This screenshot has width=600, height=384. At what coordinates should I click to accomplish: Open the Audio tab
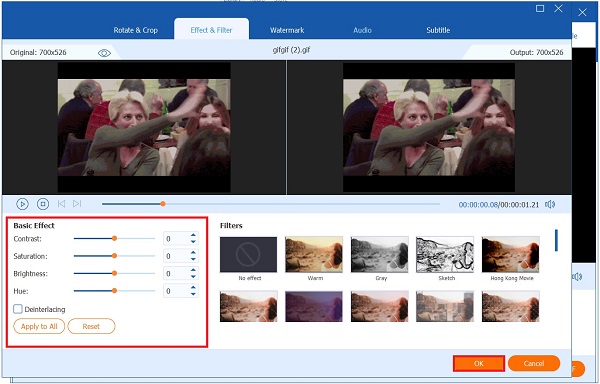point(362,30)
